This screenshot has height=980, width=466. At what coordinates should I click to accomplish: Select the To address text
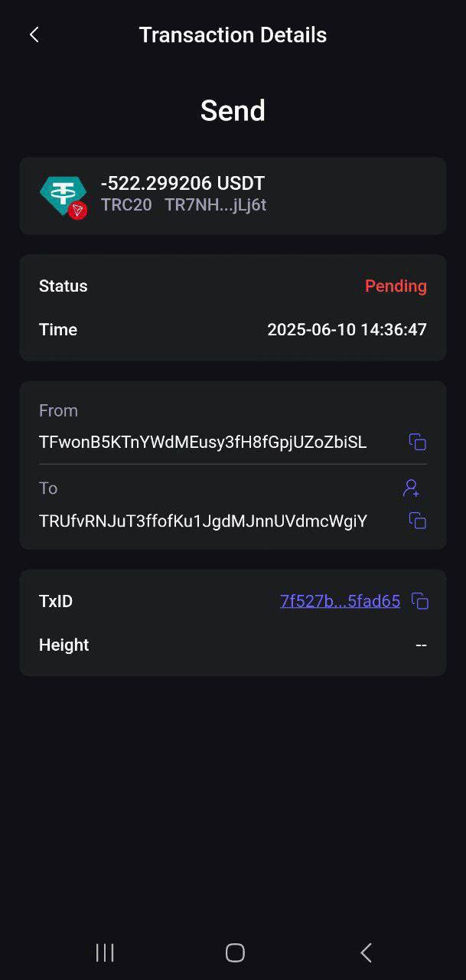(203, 521)
